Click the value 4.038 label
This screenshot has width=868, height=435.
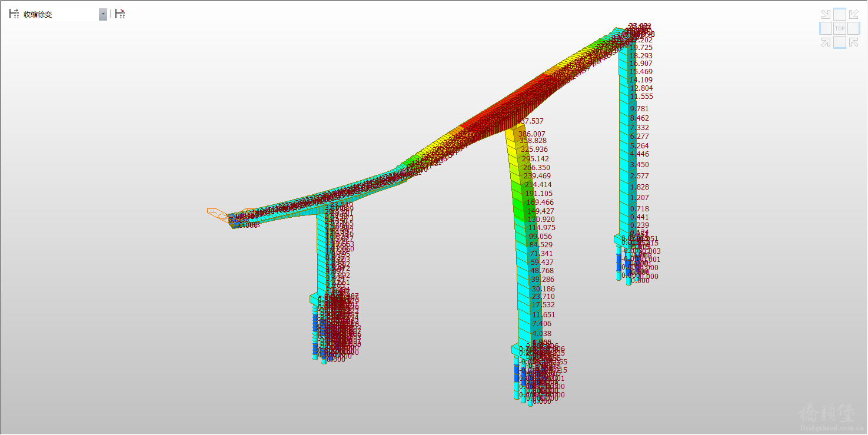(542, 334)
